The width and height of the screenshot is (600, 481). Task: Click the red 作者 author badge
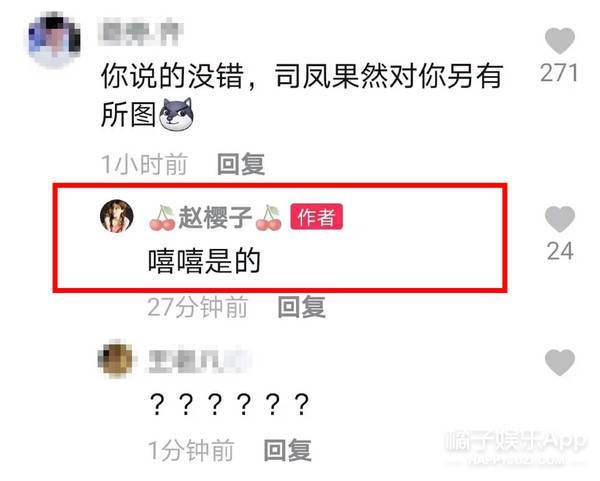(316, 217)
